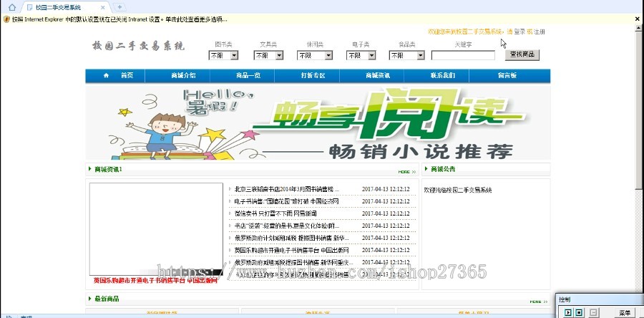Open the 图书类 dropdown
Viewport: 644px width, 318px height.
tap(223, 55)
